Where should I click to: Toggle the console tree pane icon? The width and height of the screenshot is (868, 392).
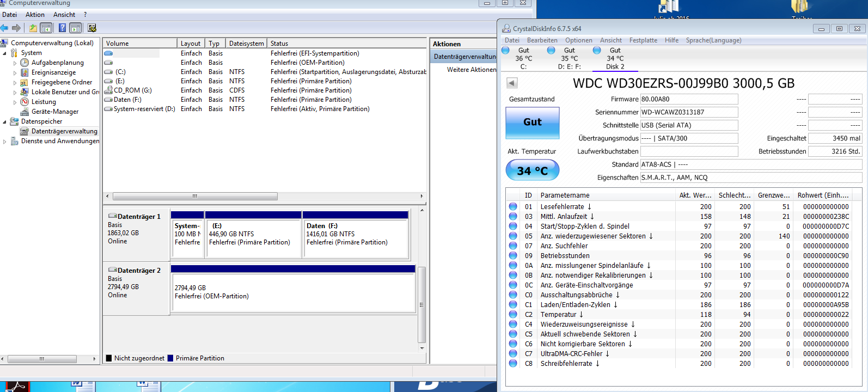click(x=46, y=28)
